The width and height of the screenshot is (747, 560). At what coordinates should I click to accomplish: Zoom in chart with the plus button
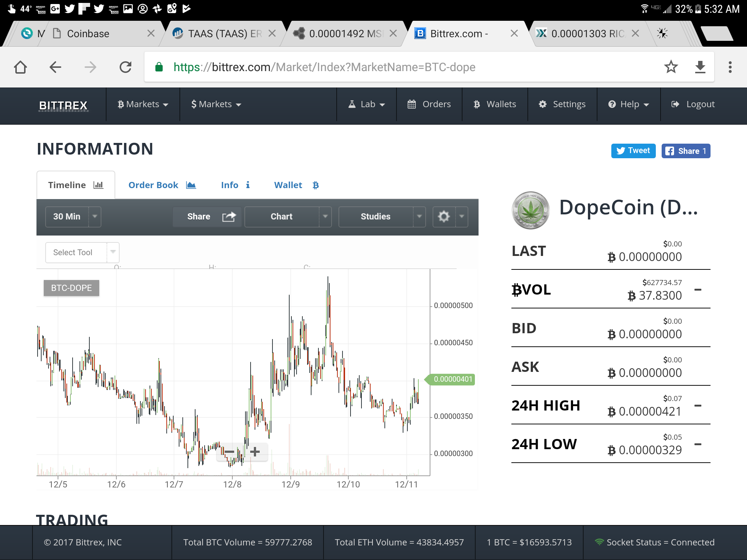[255, 452]
